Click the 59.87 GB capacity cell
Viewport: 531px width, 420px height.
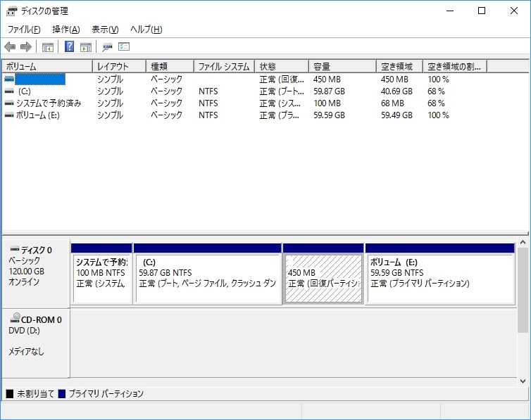pos(329,91)
